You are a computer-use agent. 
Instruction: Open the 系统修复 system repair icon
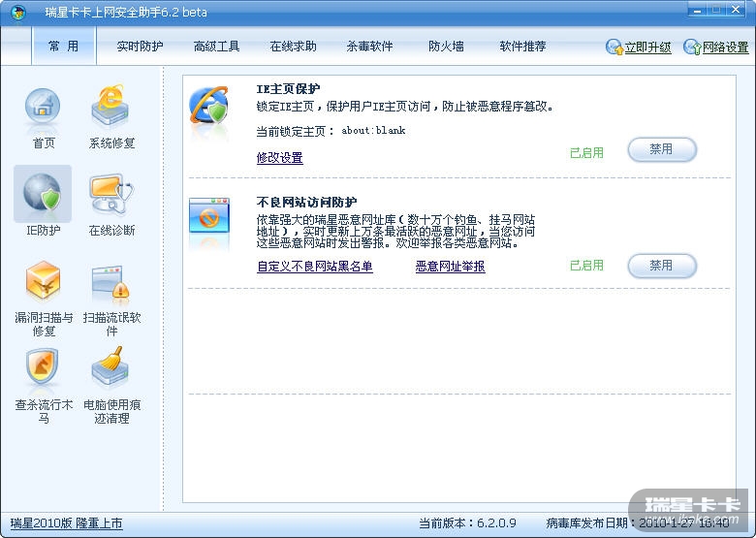click(110, 106)
